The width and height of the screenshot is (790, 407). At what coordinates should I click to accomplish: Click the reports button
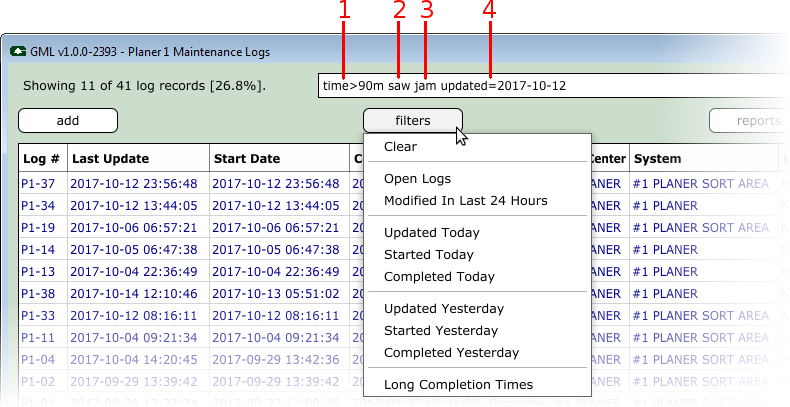tap(749, 121)
